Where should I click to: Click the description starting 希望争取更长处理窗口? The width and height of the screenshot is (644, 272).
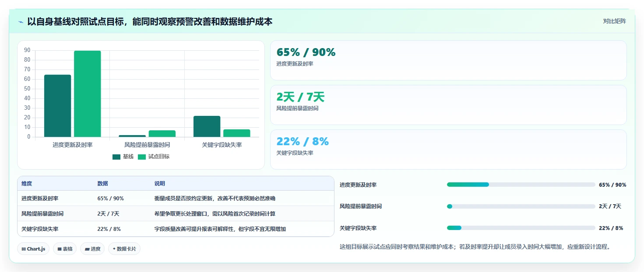[215, 214]
